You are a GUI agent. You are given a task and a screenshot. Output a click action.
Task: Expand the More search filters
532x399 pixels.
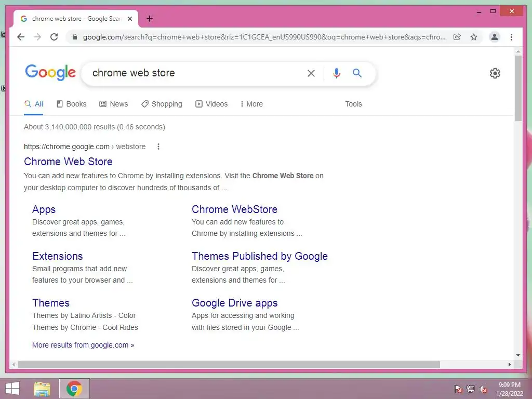point(251,104)
